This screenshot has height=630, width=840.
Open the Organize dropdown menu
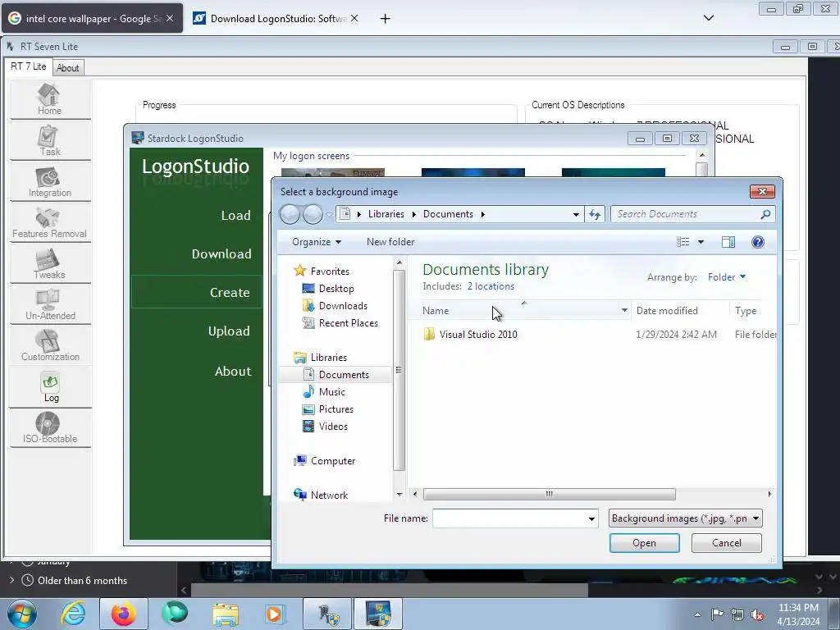tap(316, 242)
